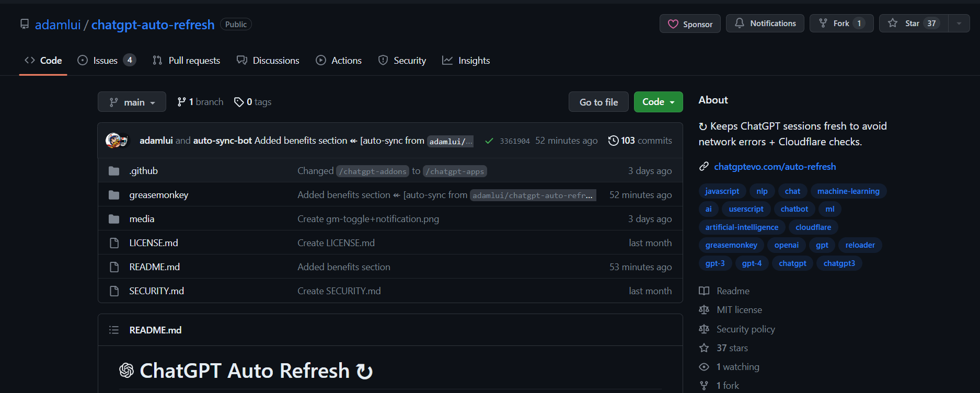
Task: Click the file icon for SECURITY.md
Action: tap(114, 291)
